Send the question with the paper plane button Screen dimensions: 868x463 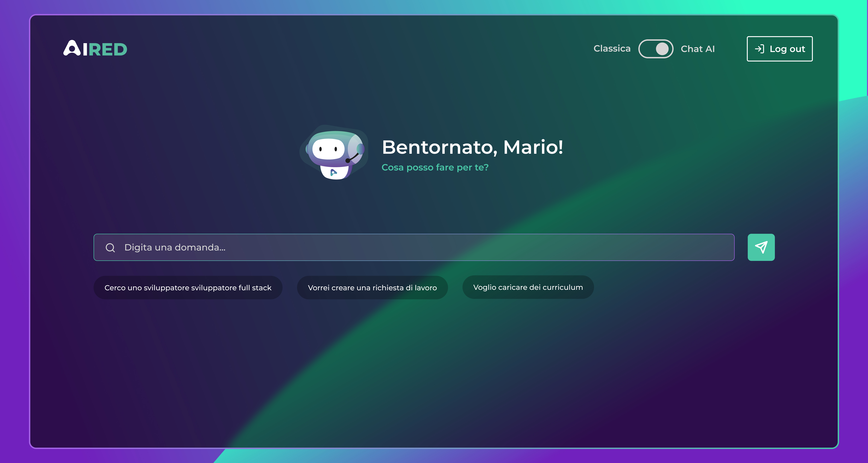click(761, 247)
